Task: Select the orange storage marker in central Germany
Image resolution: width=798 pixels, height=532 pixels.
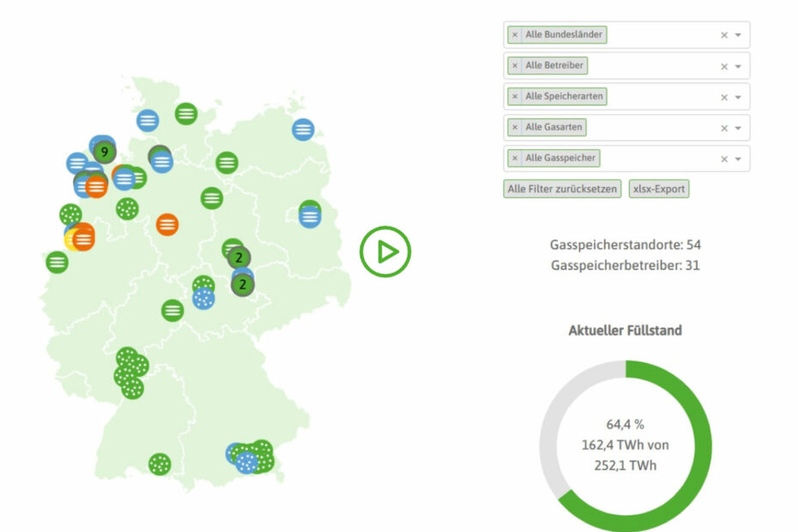Action: [167, 225]
